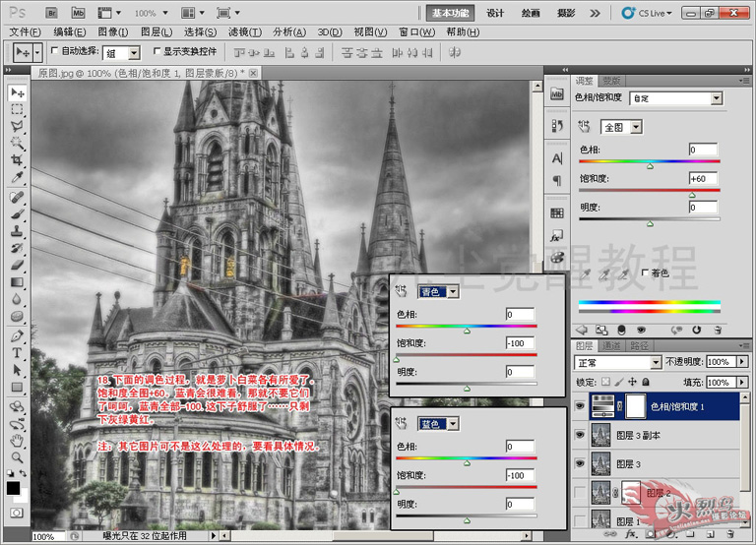Switch to the 设计 workspace
The width and height of the screenshot is (756, 545).
pyautogui.click(x=495, y=13)
